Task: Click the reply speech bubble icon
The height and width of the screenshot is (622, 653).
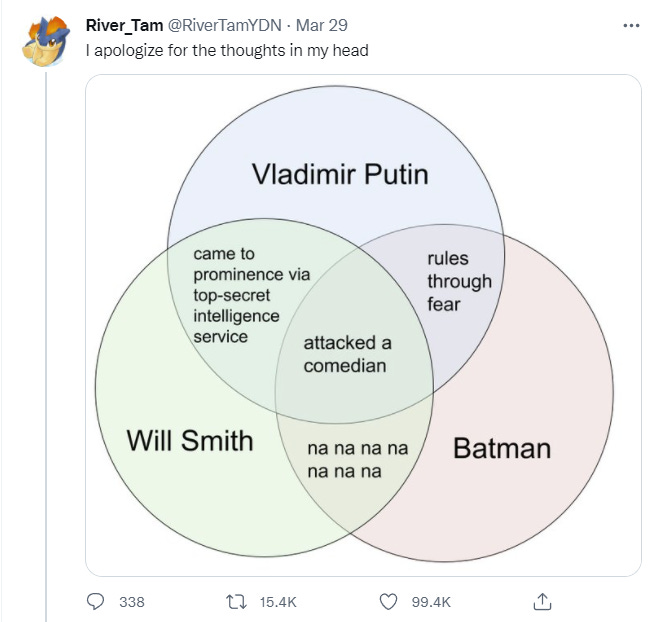Action: [97, 601]
